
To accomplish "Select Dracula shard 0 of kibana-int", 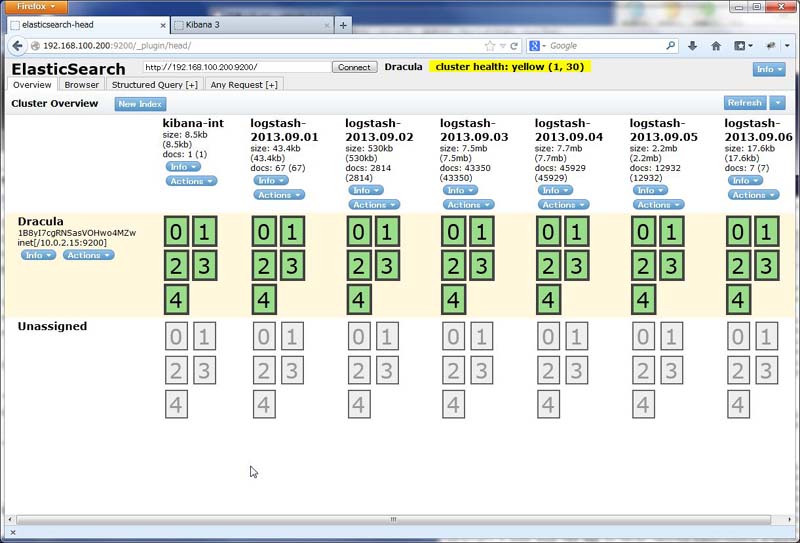I will click(176, 232).
